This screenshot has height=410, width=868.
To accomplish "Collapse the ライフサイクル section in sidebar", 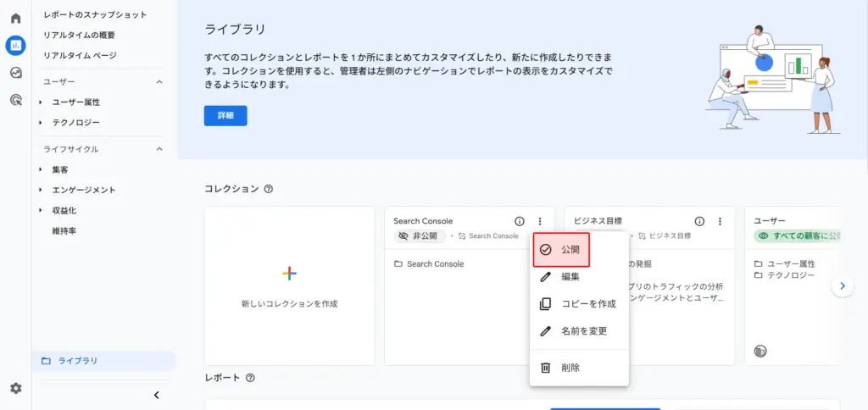I will (159, 149).
